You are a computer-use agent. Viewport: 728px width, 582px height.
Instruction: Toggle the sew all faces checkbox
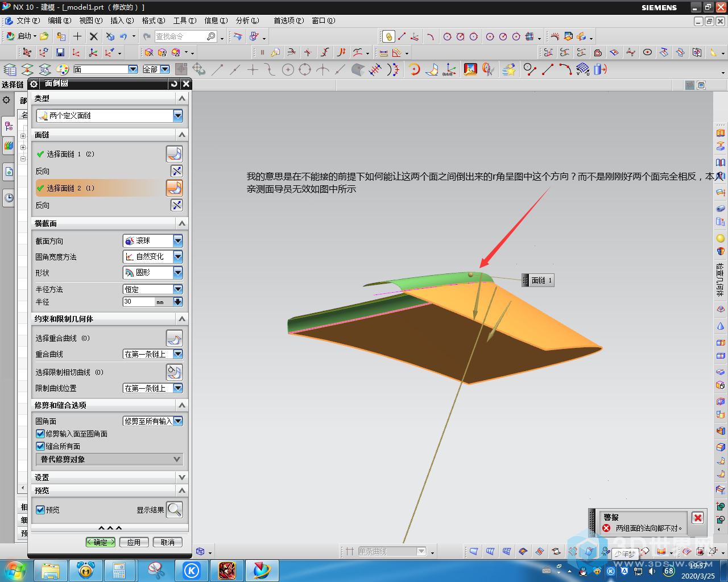[40, 446]
